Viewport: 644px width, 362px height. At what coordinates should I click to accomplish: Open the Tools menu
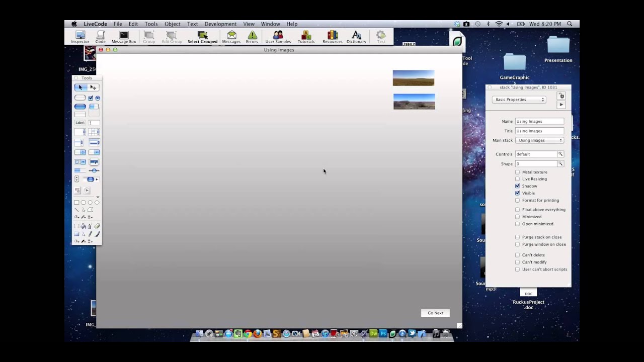pos(151,24)
